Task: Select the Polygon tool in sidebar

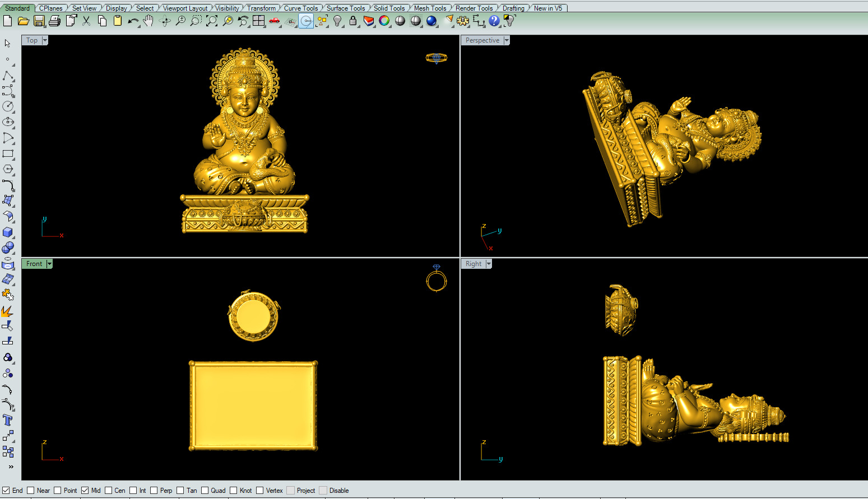Action: tap(8, 169)
